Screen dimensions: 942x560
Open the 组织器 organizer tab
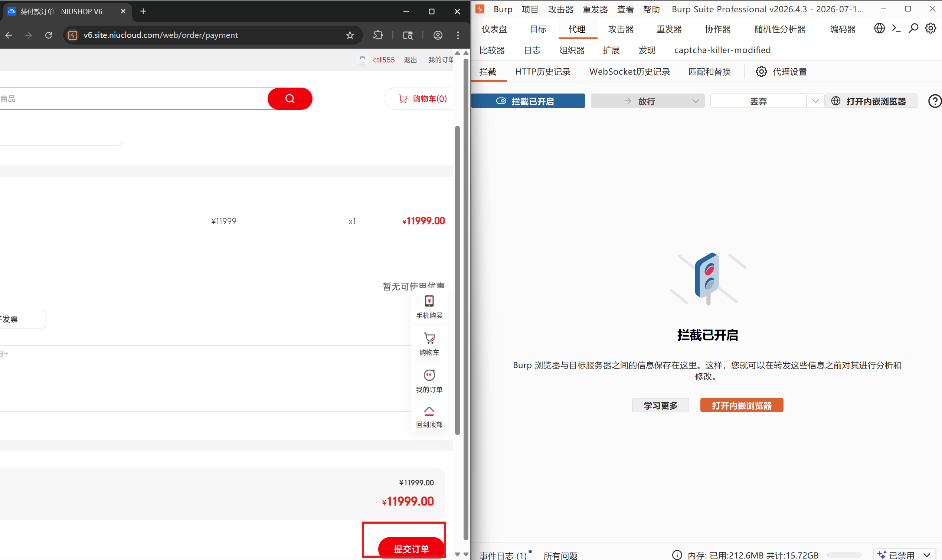click(x=572, y=50)
